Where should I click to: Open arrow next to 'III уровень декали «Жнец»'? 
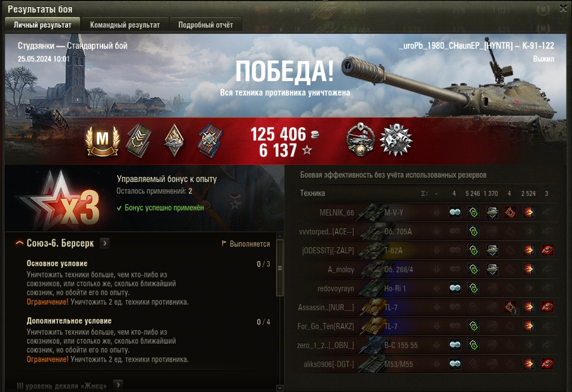click(x=118, y=384)
